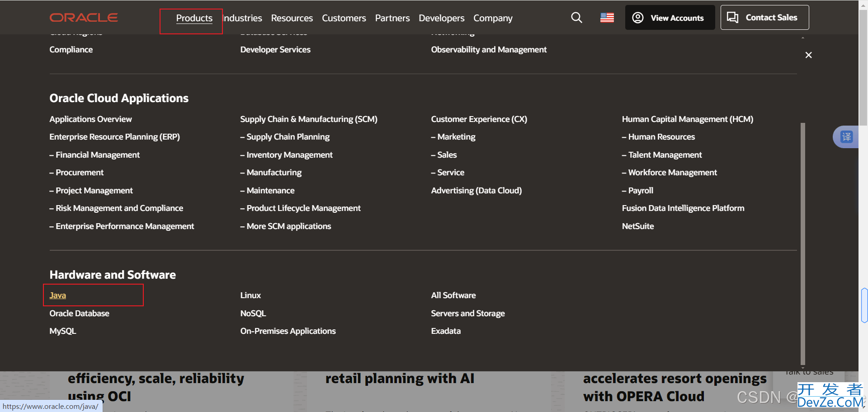Click the blue translate widget icon
This screenshot has width=868, height=412.
(x=846, y=137)
